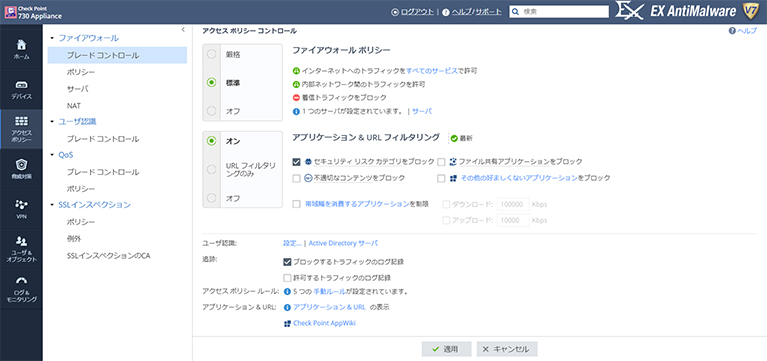Collapse the ユーザ認識 tree section

[52, 121]
